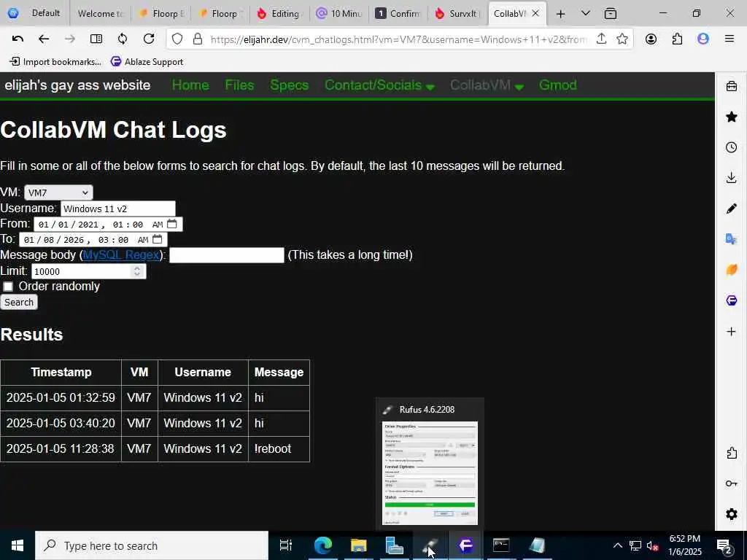Viewport: 747px width, 560px height.
Task: Open the Gmod nav link
Action: [x=558, y=85]
